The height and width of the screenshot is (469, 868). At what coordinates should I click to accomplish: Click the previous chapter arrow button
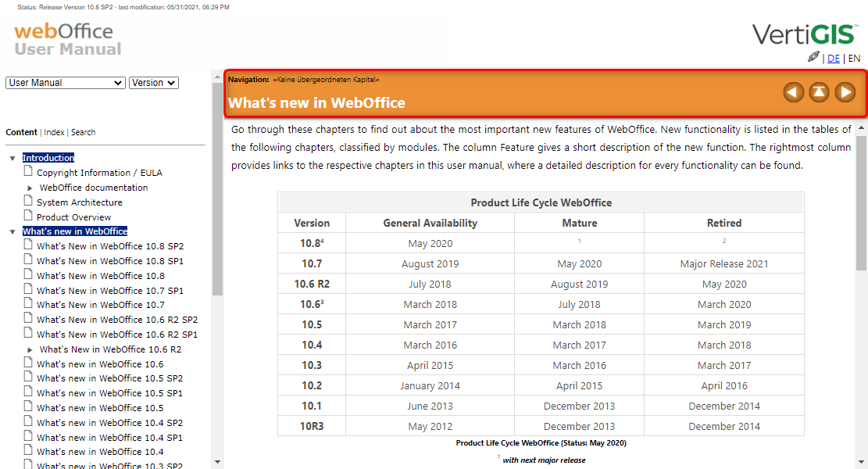tap(793, 92)
